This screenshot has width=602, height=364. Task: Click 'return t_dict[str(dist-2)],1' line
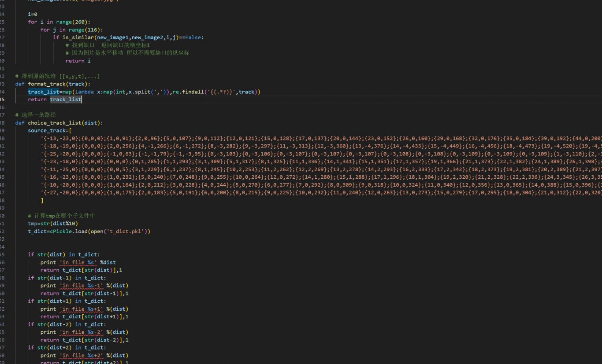coord(85,340)
